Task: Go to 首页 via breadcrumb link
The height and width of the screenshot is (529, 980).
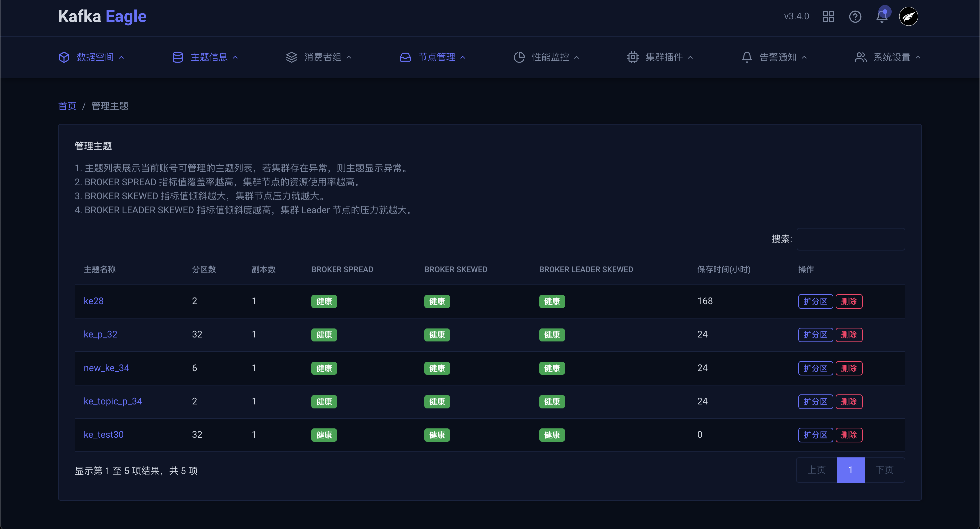Action: (67, 106)
